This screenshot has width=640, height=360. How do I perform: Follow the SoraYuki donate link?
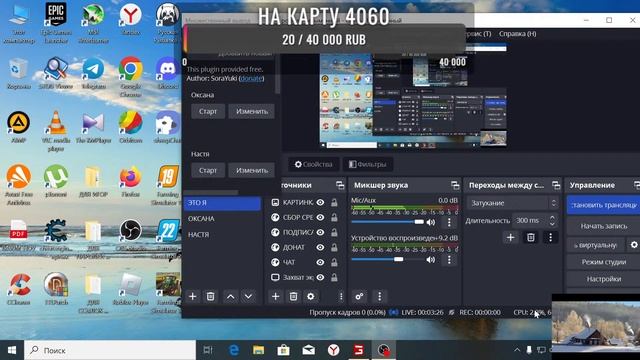(x=251, y=78)
